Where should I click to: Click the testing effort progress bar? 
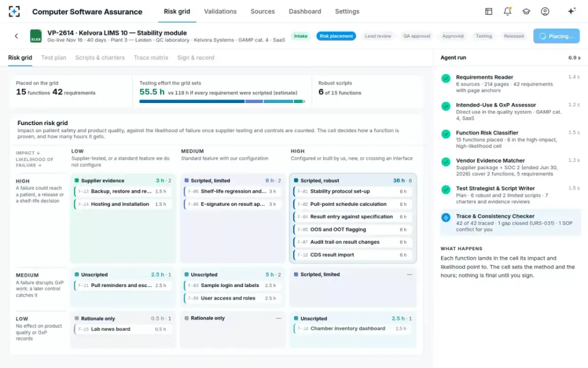pos(222,102)
